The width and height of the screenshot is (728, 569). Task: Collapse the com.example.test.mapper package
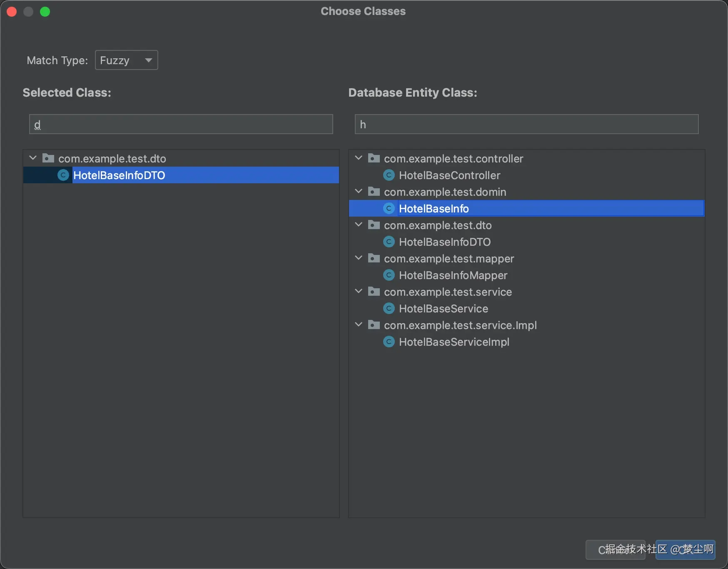(359, 258)
